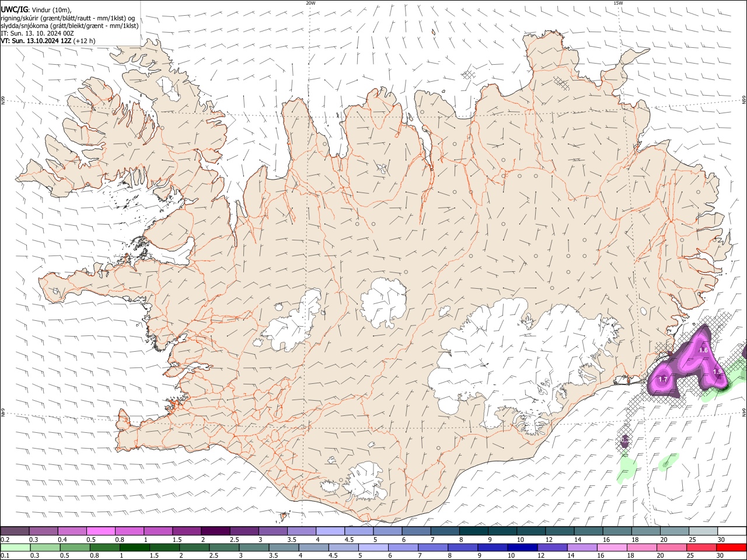This screenshot has width=747, height=560.
Task: Pick the medium green 0.8 swatch in rain legend
Action: 104,547
